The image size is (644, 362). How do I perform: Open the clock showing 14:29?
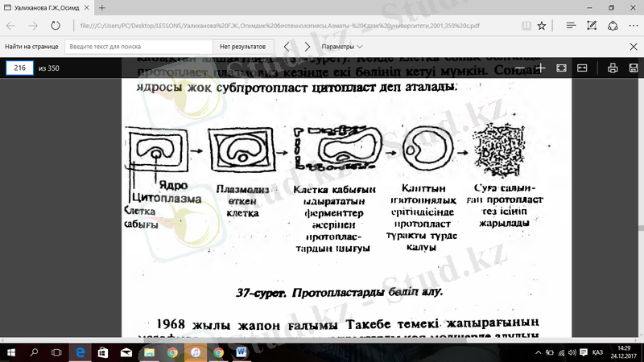click(x=623, y=352)
